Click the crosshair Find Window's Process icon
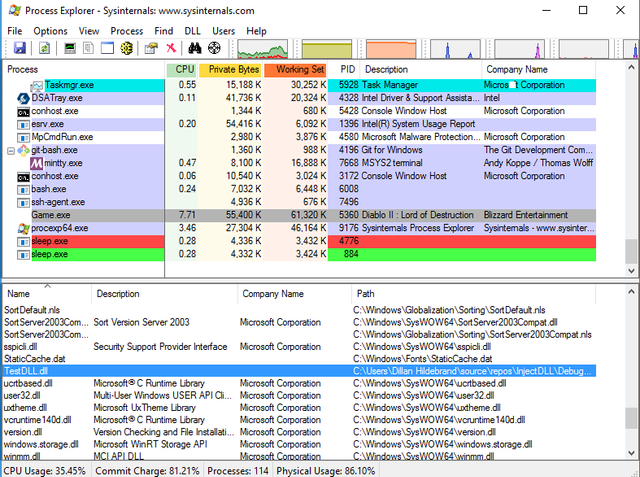640x477 pixels. (215, 48)
